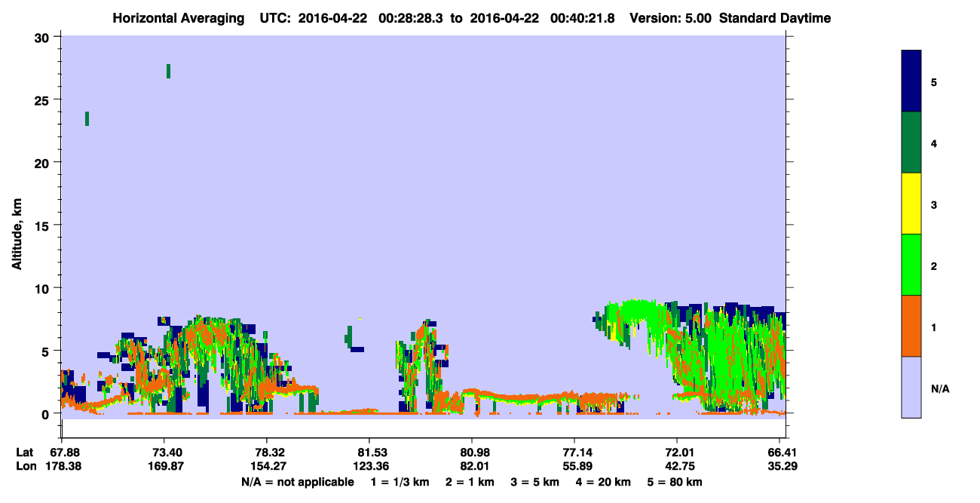Click longitude value 154.27
The height and width of the screenshot is (503, 980).
point(268,466)
